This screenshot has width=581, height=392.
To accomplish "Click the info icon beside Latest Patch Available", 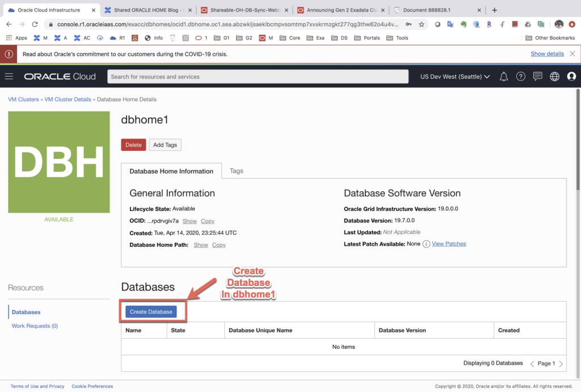I will coord(425,243).
